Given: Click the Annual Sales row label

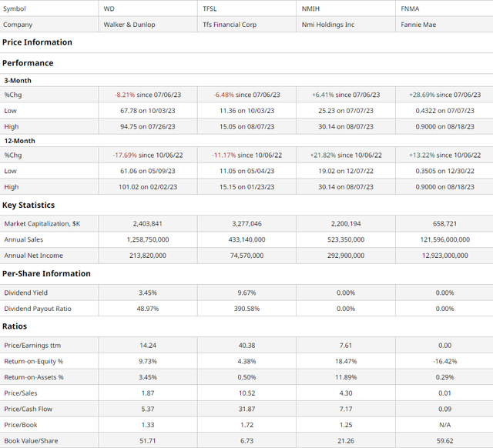Looking at the screenshot, I should tap(24, 239).
